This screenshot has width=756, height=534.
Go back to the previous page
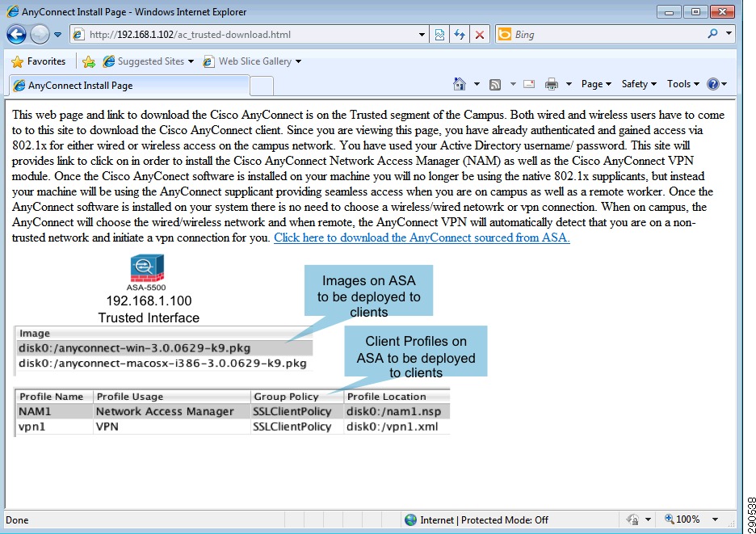tap(16, 34)
